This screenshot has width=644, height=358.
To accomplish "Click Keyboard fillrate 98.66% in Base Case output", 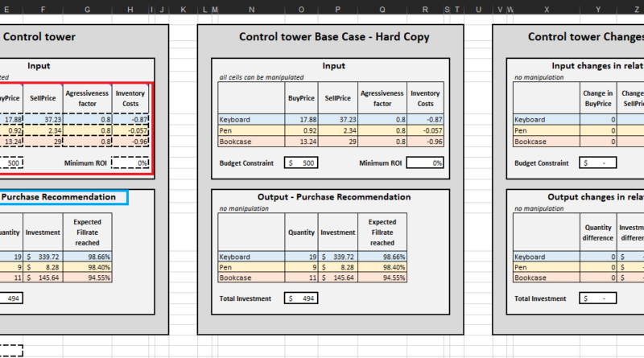I will pyautogui.click(x=382, y=257).
